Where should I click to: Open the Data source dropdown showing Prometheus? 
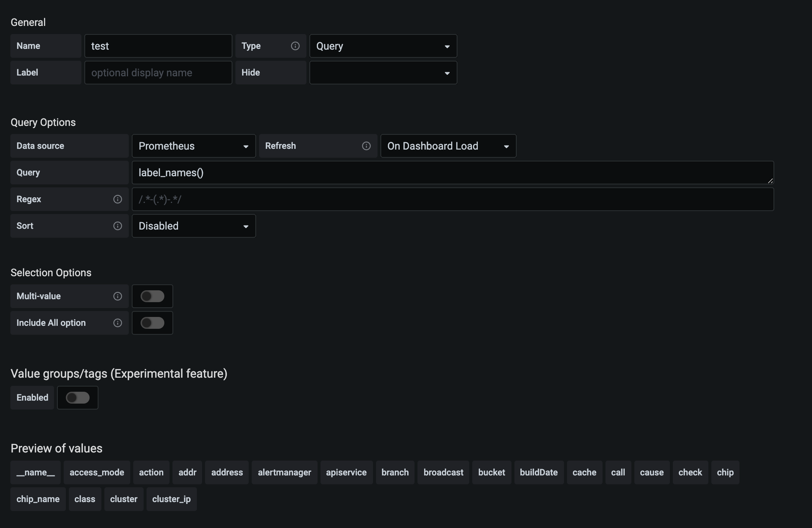tap(193, 146)
